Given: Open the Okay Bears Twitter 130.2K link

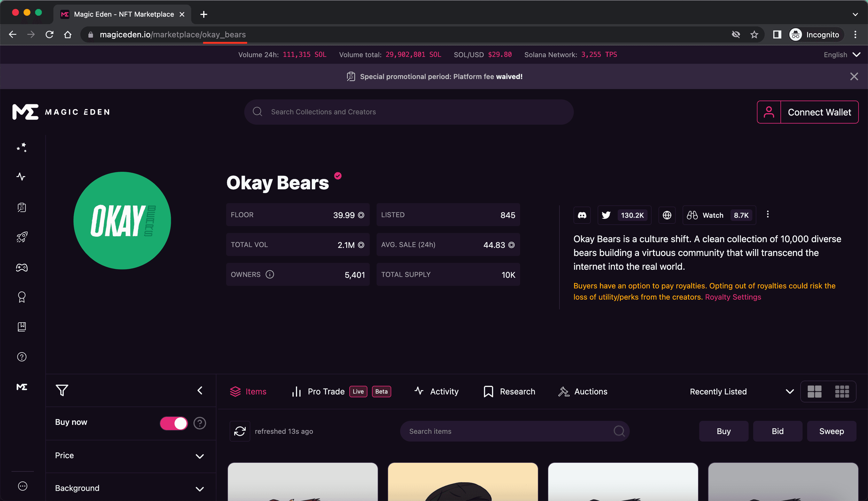Looking at the screenshot, I should tap(624, 215).
